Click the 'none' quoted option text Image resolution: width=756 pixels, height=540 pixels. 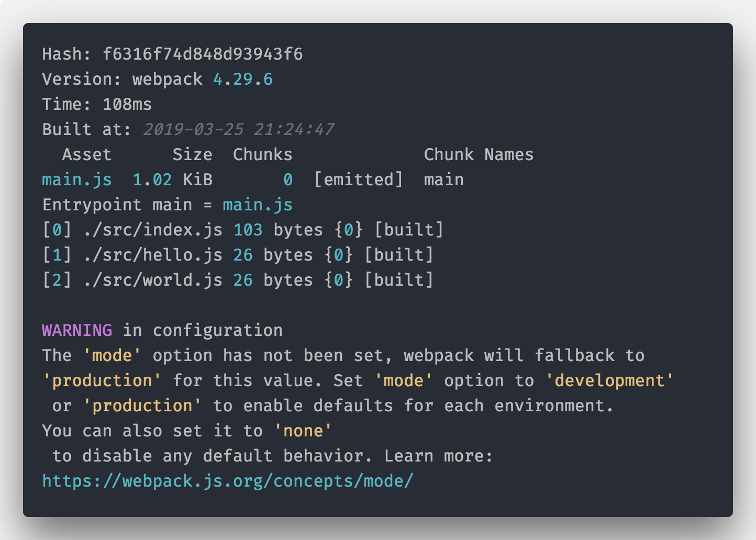pos(303,431)
